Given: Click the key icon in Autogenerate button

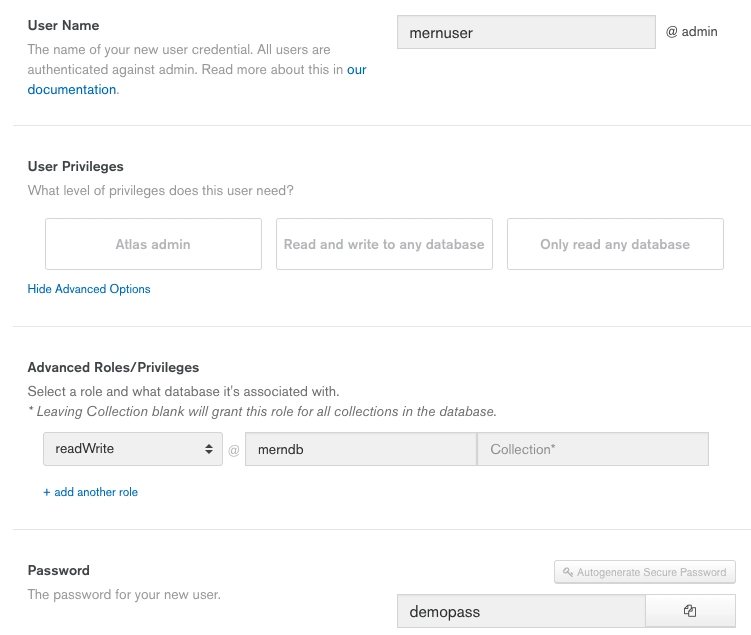Looking at the screenshot, I should coord(568,572).
